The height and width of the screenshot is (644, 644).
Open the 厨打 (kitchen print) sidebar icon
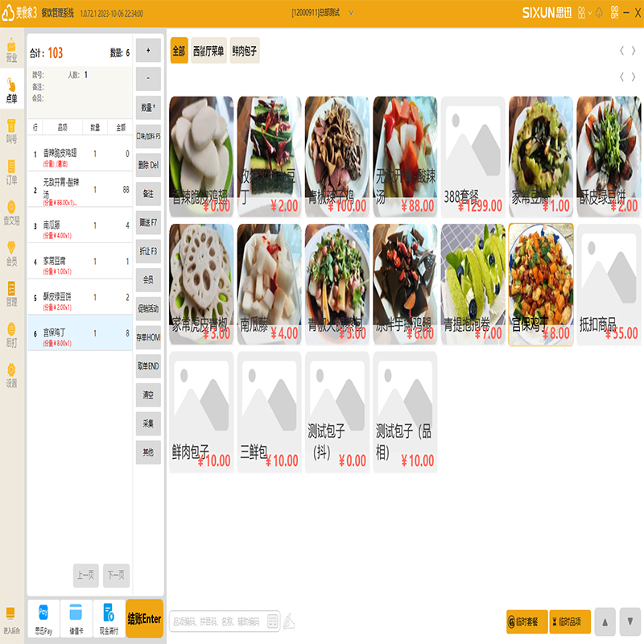(11, 334)
